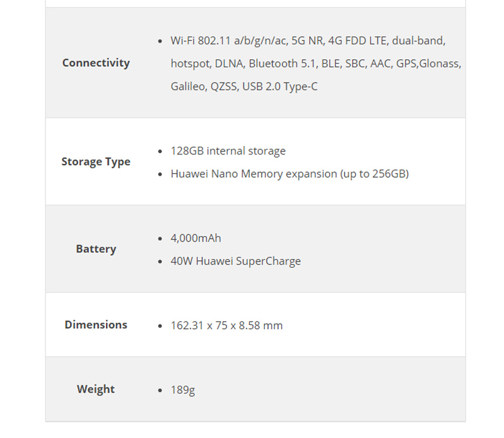Click the 189g weight value
504x438 pixels.
click(x=183, y=390)
